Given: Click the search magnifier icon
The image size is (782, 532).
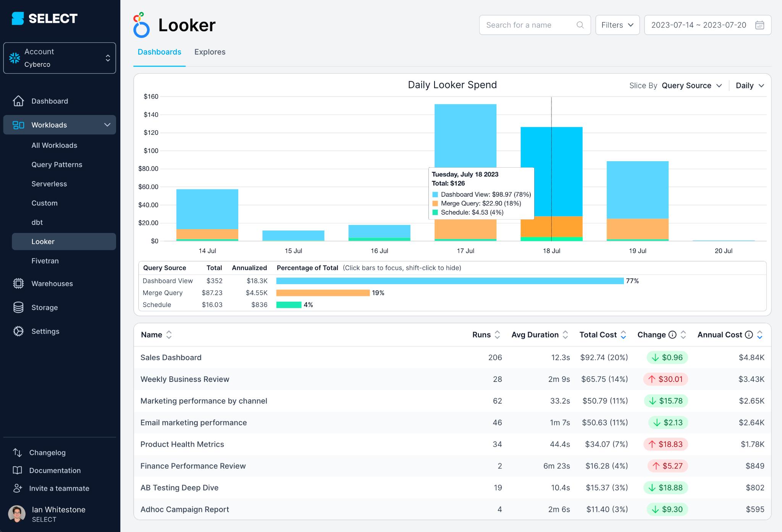Looking at the screenshot, I should point(580,25).
